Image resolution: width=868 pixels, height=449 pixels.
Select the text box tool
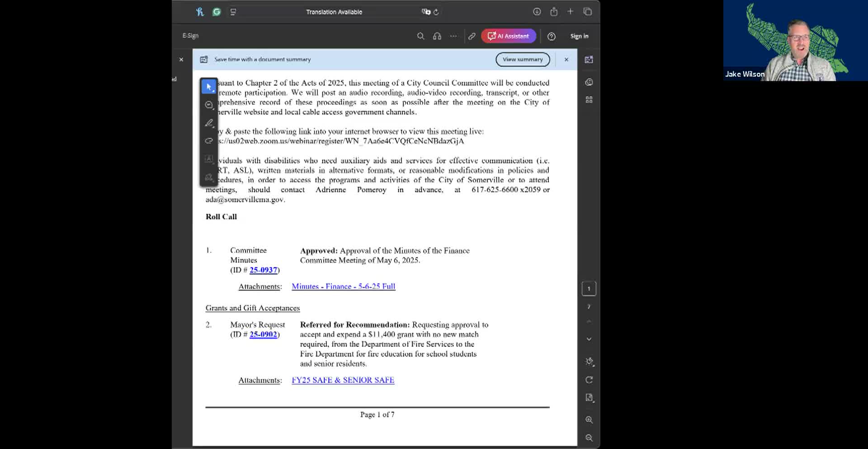pyautogui.click(x=208, y=159)
